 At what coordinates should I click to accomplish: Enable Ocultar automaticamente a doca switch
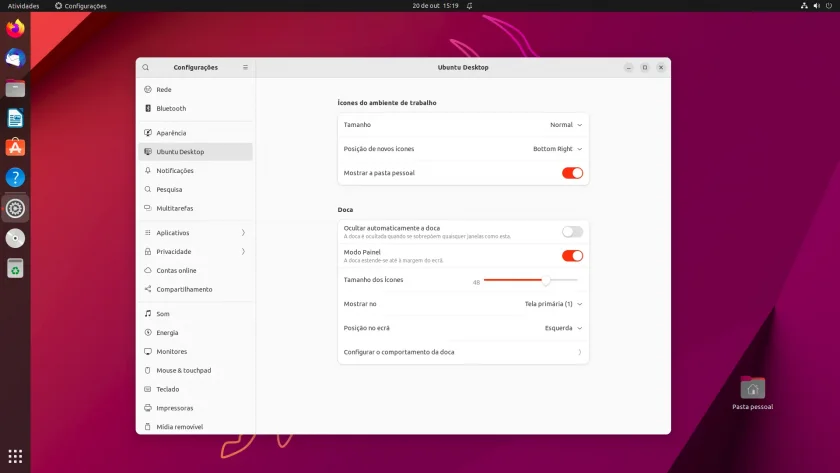coord(572,231)
